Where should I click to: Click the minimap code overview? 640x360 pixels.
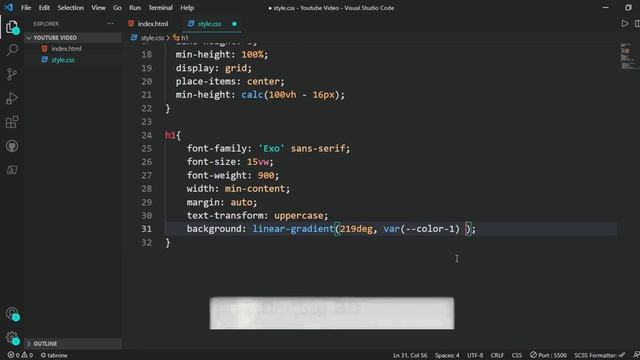pyautogui.click(x=628, y=56)
